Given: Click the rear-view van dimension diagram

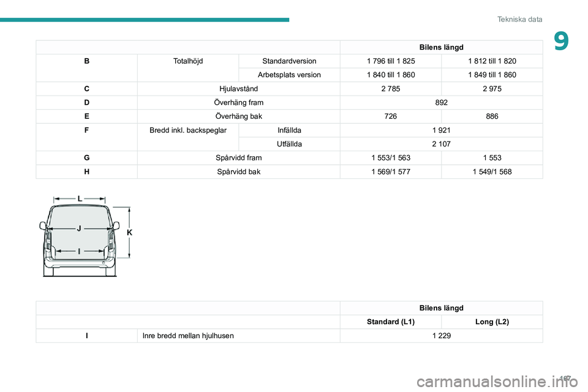Looking at the screenshot, I should [86, 236].
